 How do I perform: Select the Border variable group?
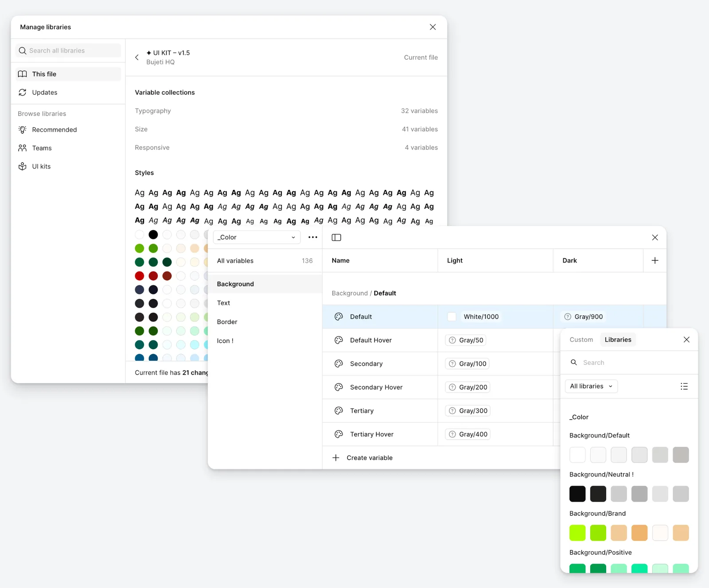click(x=265, y=322)
